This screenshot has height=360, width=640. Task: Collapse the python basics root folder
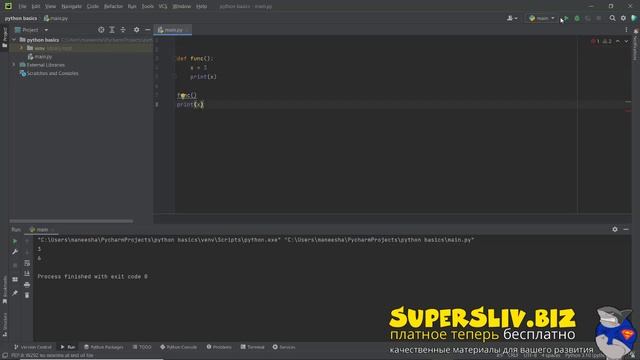click(14, 40)
